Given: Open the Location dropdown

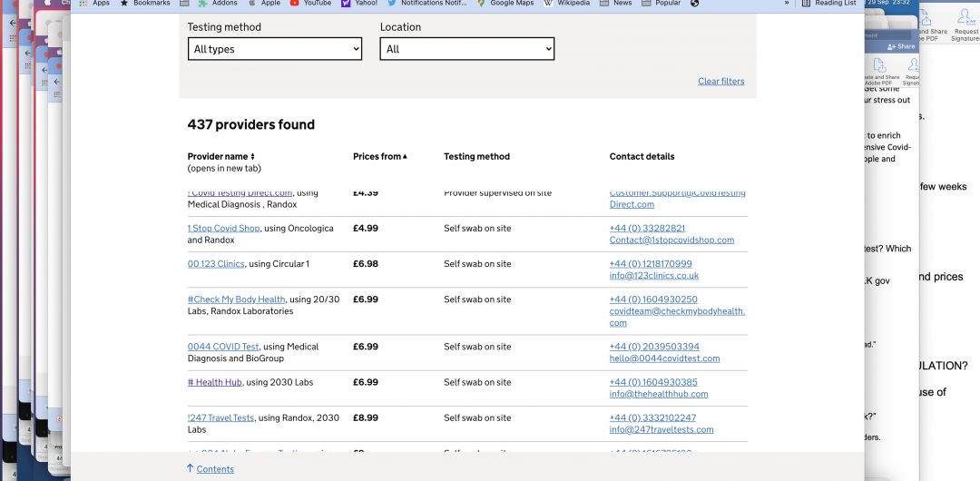Looking at the screenshot, I should (466, 49).
